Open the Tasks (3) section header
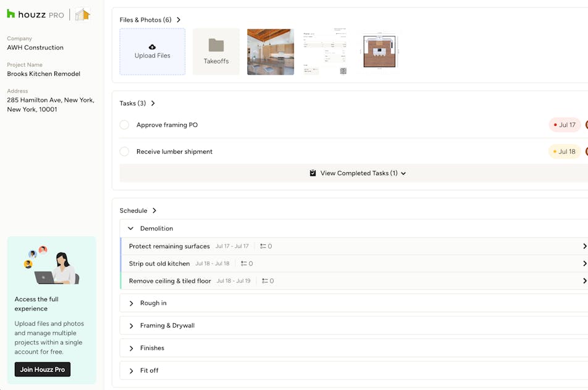Image resolution: width=588 pixels, height=390 pixels. [x=137, y=103]
